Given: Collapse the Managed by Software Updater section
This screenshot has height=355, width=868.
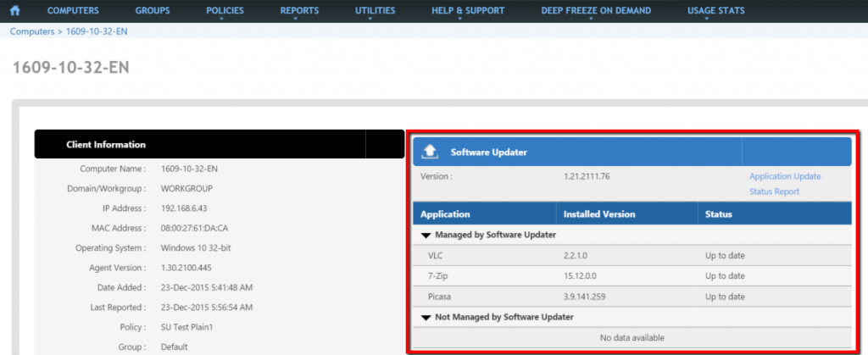Looking at the screenshot, I should [x=426, y=235].
